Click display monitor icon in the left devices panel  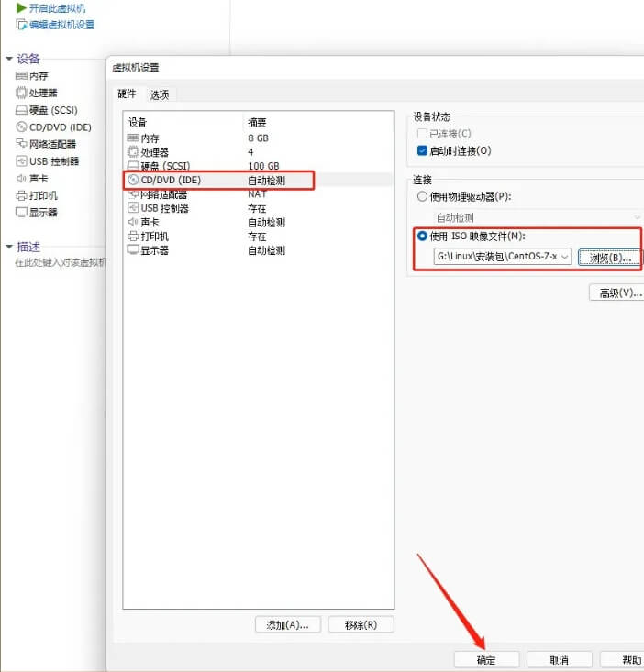21,212
